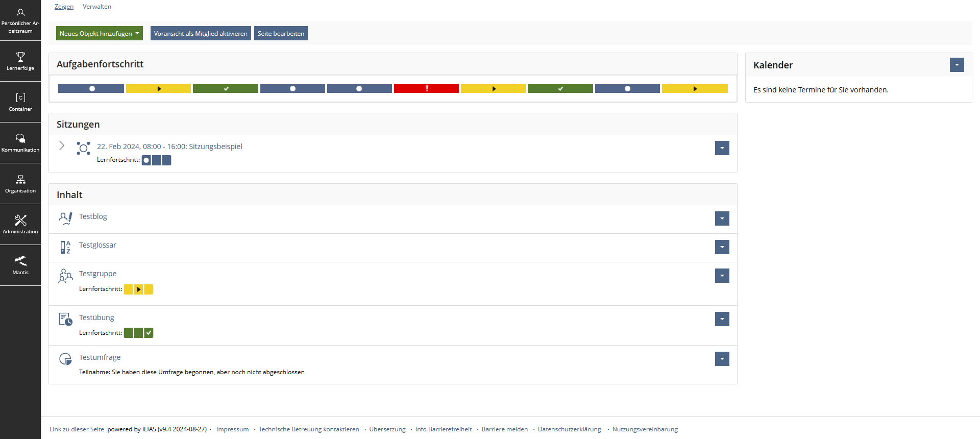980x439 pixels.
Task: Open Persönlicher Arbeitsraum in the sidebar
Action: (20, 20)
